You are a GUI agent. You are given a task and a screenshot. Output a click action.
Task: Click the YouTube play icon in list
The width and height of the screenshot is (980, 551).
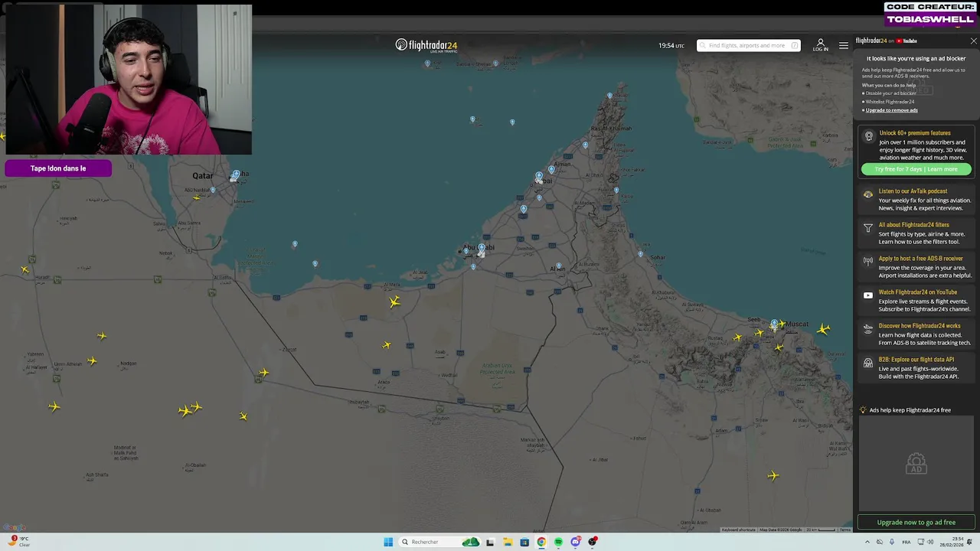click(x=868, y=295)
